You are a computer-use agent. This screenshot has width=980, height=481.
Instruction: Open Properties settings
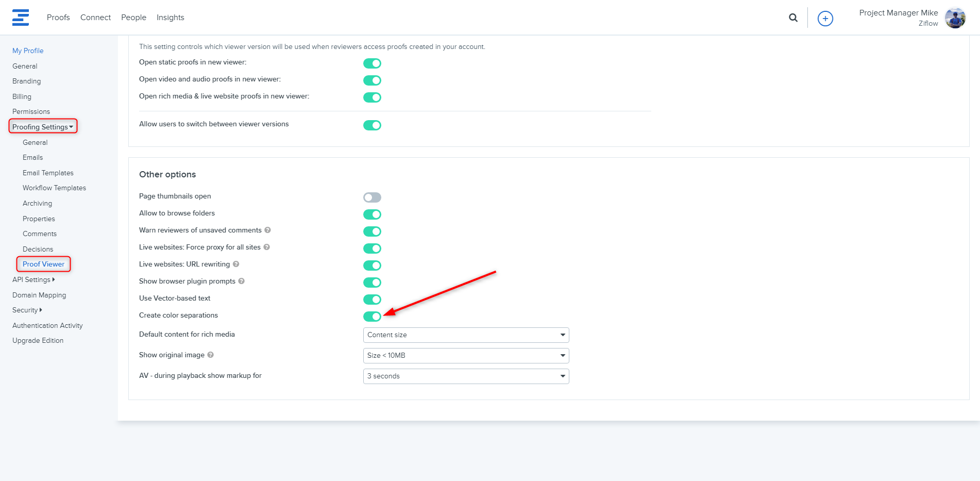click(x=39, y=219)
